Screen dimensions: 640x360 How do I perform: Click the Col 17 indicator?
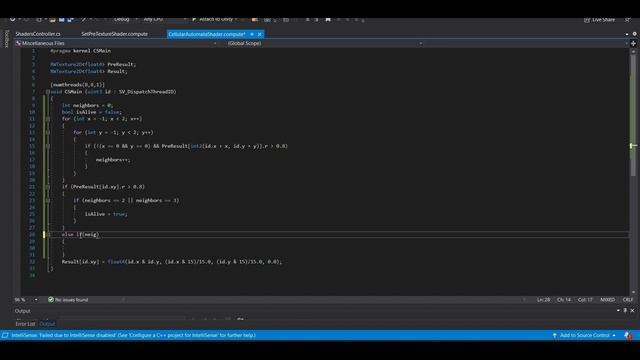coord(585,300)
